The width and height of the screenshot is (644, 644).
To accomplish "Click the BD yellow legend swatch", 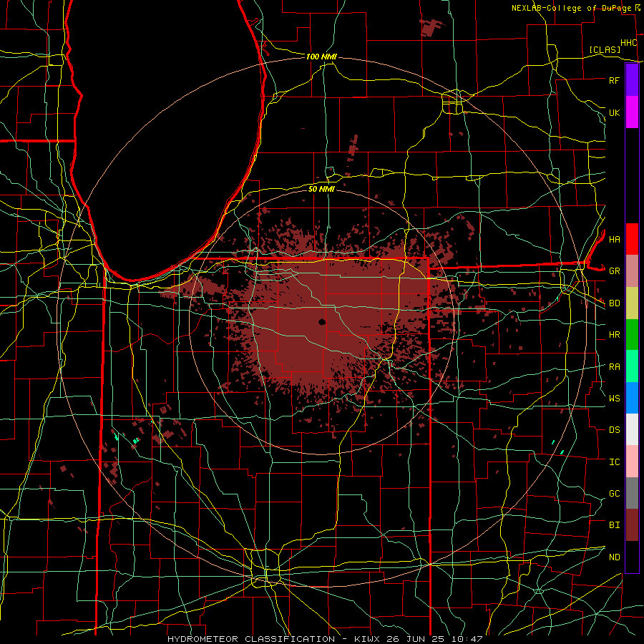I will [632, 303].
